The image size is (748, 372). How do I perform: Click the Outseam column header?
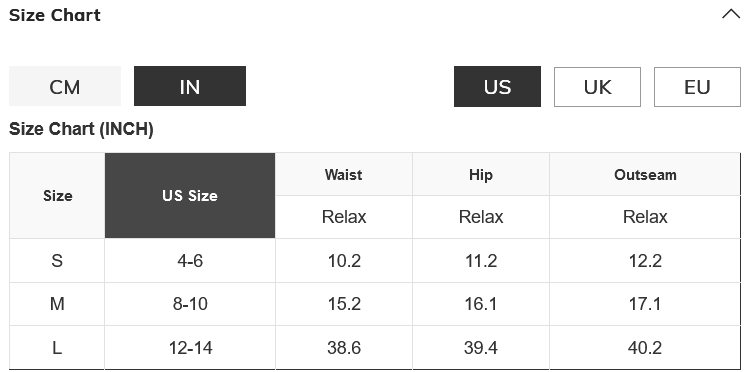coord(645,175)
